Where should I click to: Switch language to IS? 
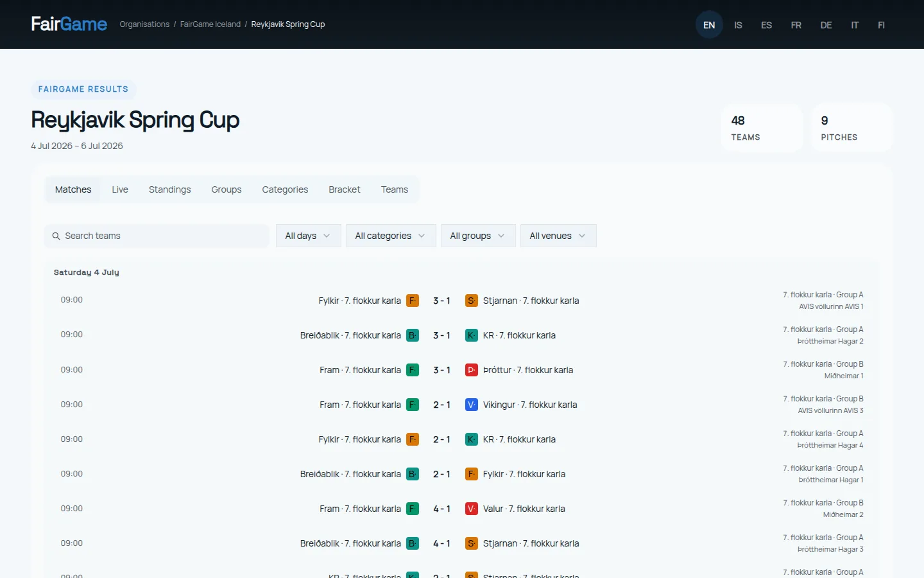click(738, 25)
